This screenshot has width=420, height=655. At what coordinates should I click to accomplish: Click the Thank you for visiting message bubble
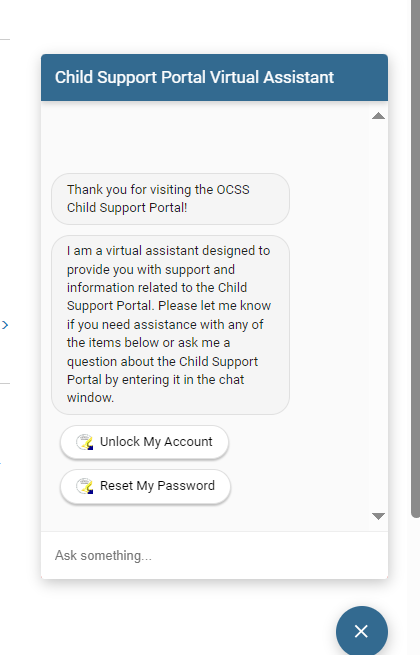171,199
